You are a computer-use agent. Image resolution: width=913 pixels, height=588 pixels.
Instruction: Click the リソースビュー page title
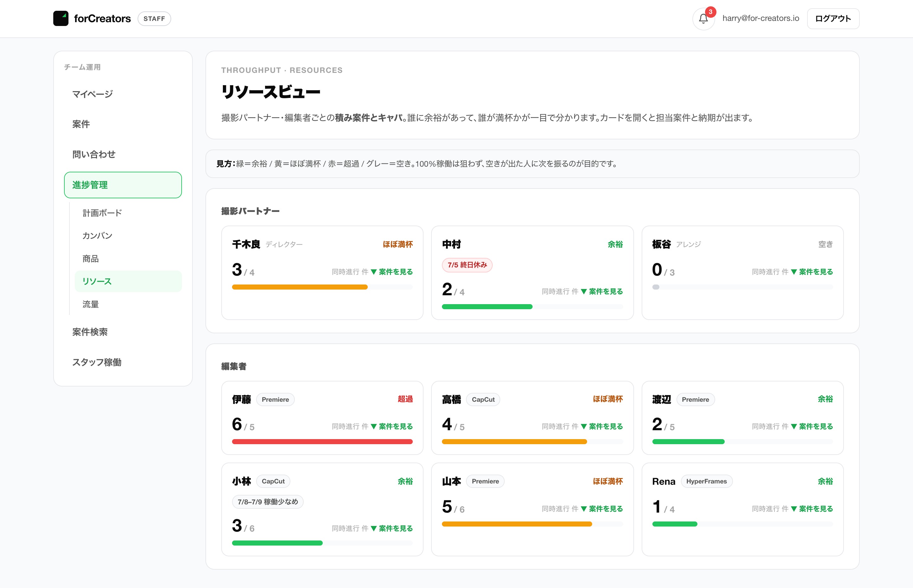pos(271,92)
